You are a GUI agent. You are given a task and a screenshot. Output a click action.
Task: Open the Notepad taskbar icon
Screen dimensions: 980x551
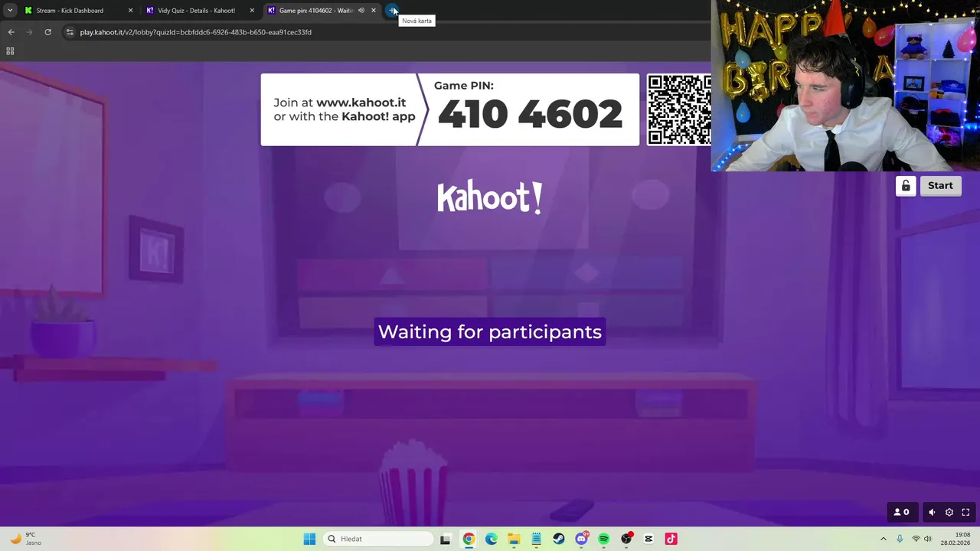536,539
